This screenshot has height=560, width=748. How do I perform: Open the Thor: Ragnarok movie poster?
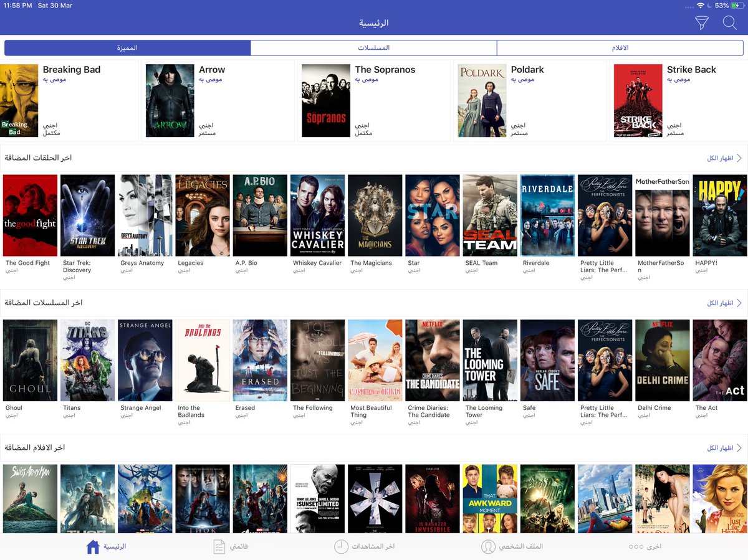point(145,498)
